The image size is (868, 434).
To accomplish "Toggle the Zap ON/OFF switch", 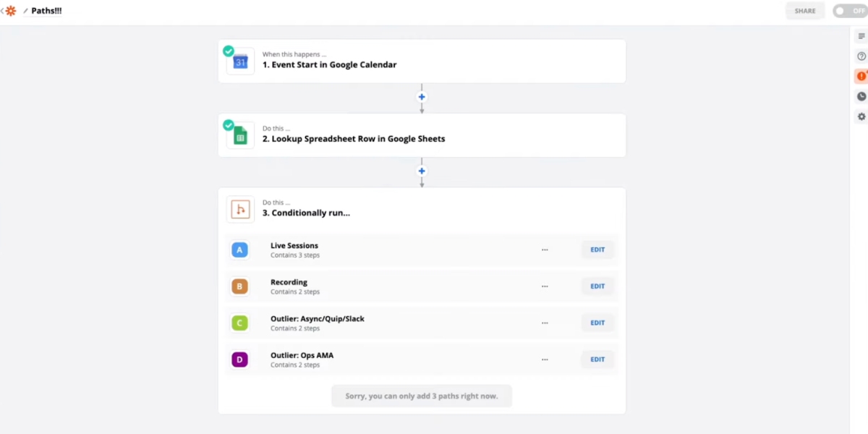I will coord(849,11).
